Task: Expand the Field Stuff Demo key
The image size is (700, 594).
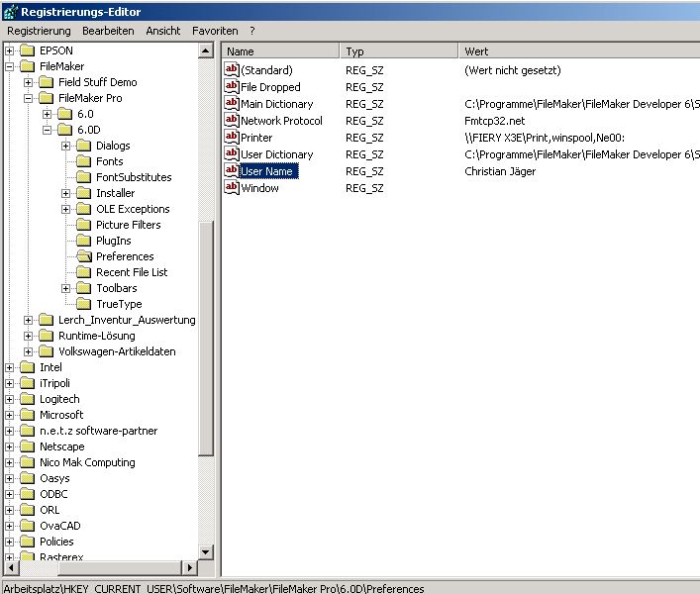Action: click(28, 82)
